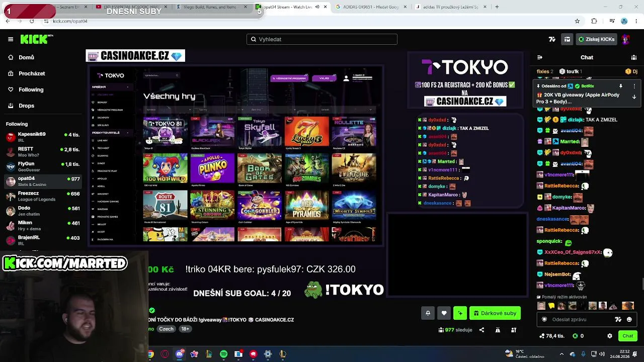Bookmark this page with the star
This screenshot has width=644, height=362.
(x=577, y=21)
